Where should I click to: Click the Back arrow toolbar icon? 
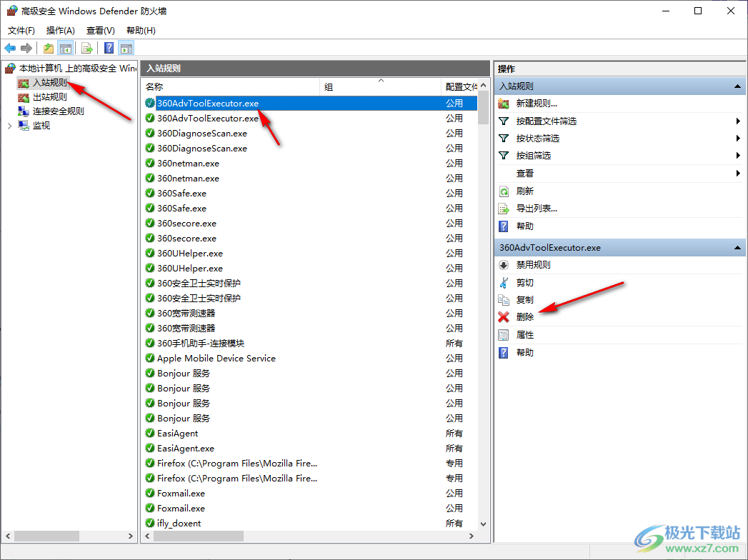pyautogui.click(x=10, y=48)
